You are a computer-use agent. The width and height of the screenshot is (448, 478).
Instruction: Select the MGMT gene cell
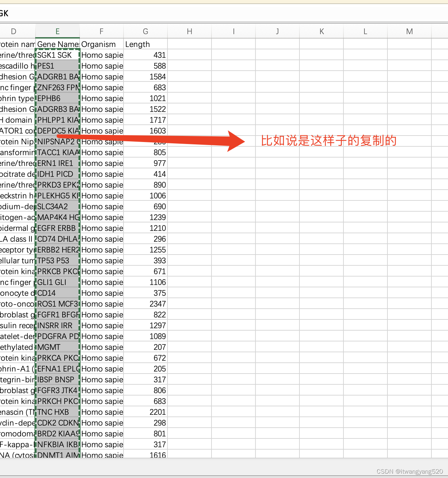pyautogui.click(x=58, y=347)
